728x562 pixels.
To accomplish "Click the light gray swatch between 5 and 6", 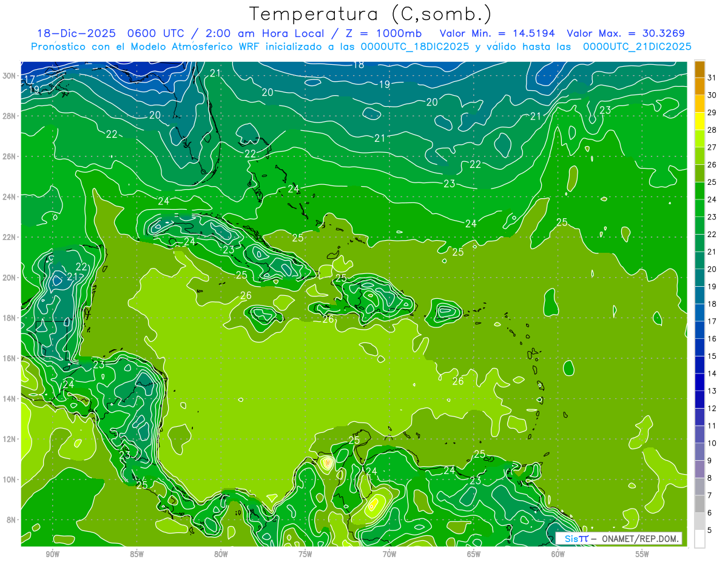I will click(699, 521).
